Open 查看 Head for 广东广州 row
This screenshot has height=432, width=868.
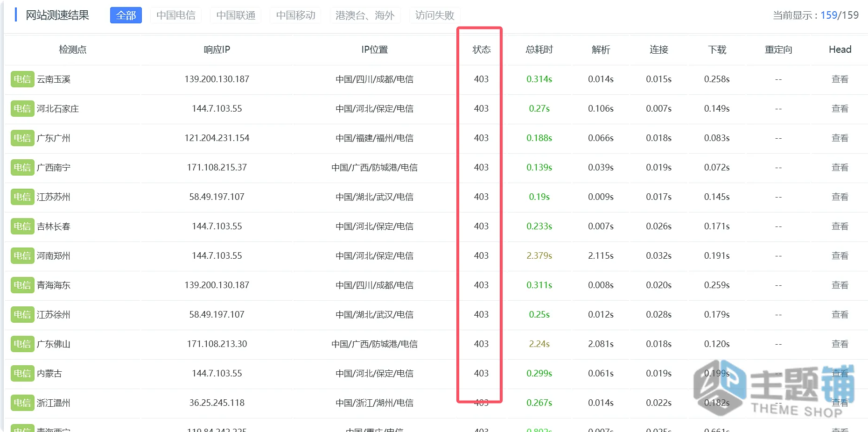(x=840, y=138)
